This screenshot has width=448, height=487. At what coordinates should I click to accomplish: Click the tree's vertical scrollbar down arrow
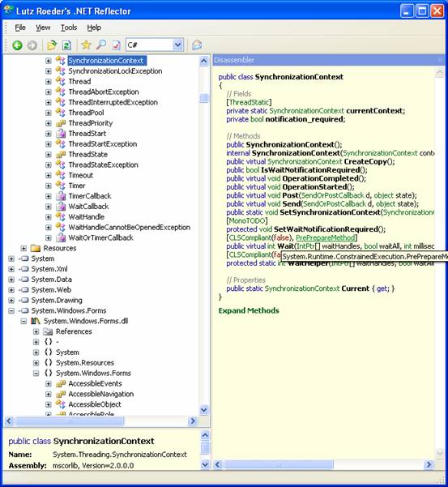(203, 410)
